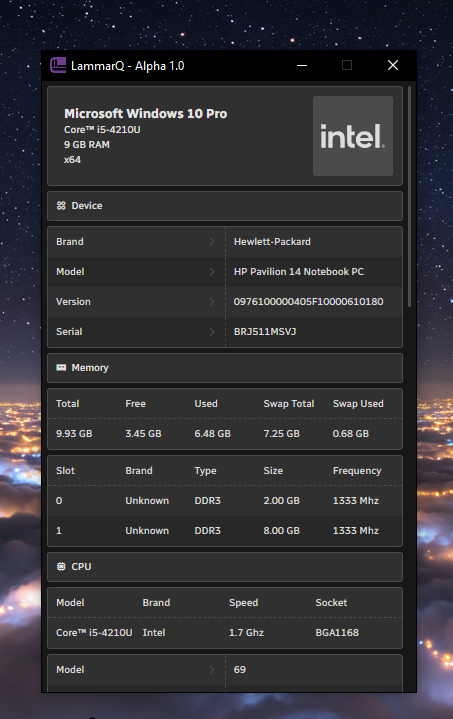Expand the Device Model row chevron
Screen dimensions: 453x719
click(x=212, y=271)
